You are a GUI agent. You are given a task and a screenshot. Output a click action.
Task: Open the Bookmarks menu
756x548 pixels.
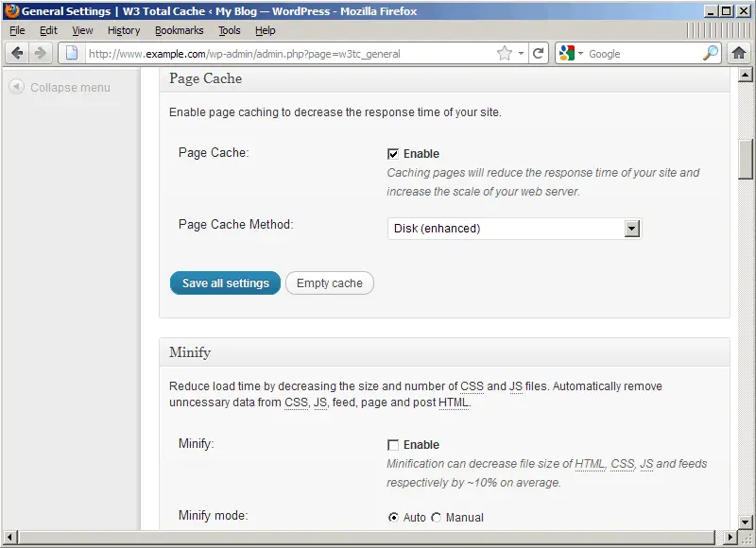tap(180, 30)
